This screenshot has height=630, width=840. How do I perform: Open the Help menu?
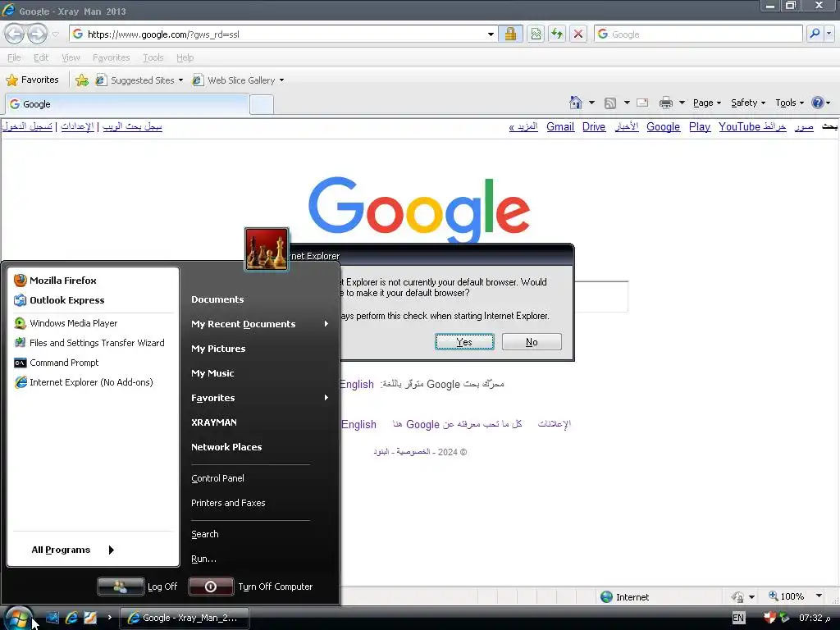(185, 57)
